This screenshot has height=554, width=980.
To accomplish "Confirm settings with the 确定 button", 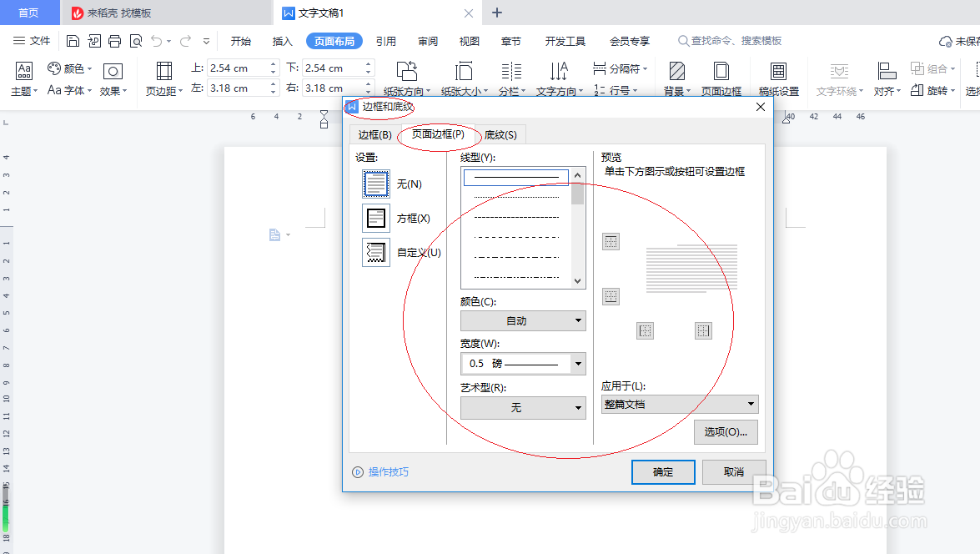I will coord(662,472).
